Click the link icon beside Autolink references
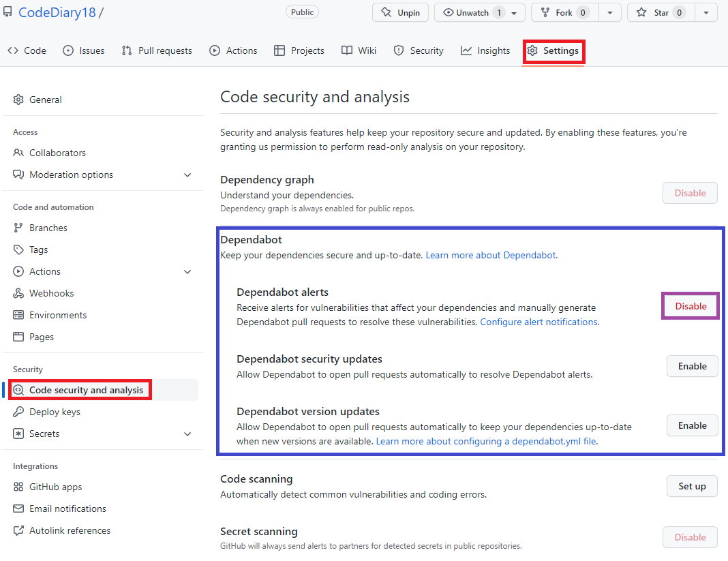 point(18,530)
